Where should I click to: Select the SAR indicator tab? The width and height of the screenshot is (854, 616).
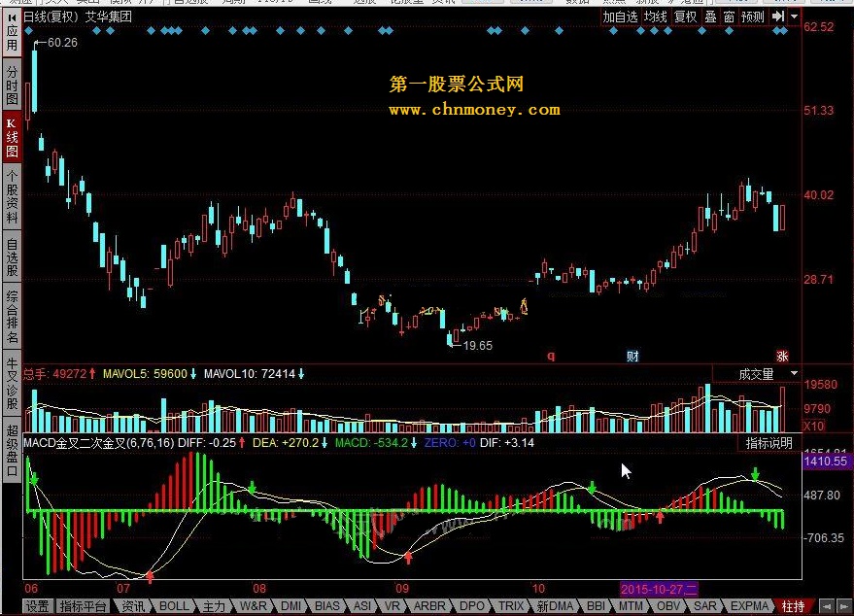705,606
